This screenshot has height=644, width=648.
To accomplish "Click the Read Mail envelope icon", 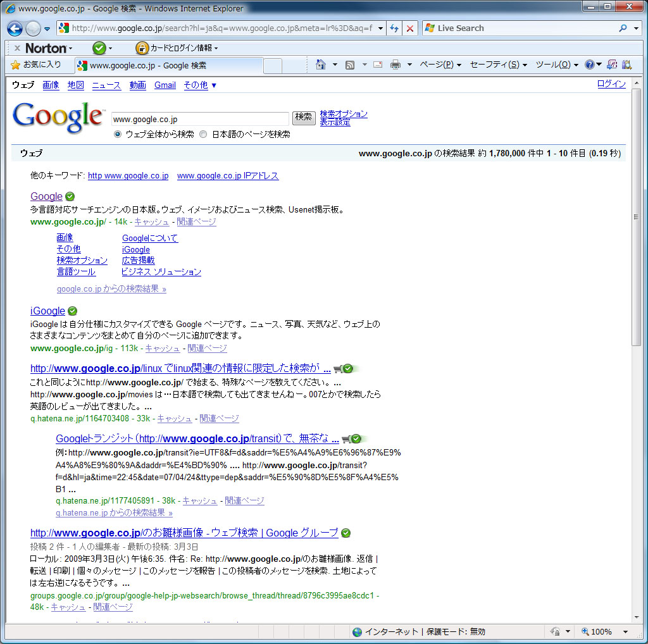I will point(378,65).
